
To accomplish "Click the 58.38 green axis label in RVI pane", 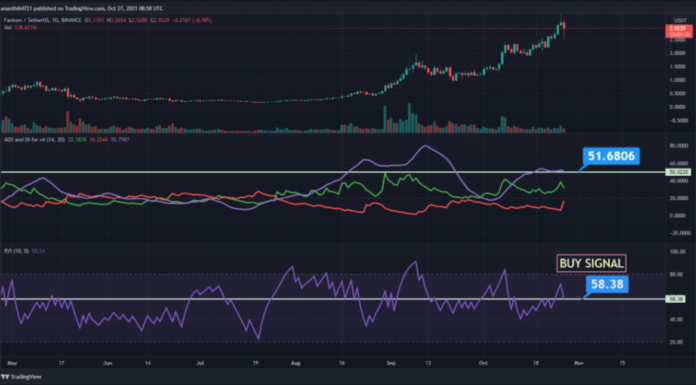I will point(675,299).
